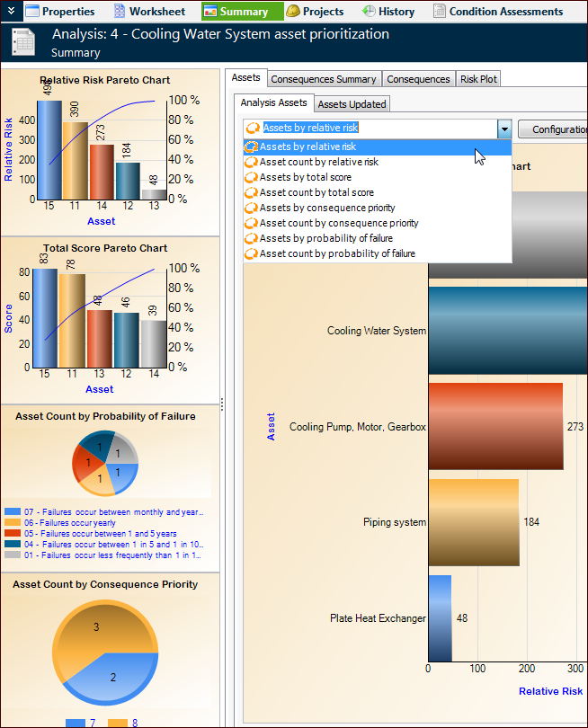This screenshot has width=588, height=728.
Task: Click gray swatch for legend entry 01
Action: (x=13, y=555)
